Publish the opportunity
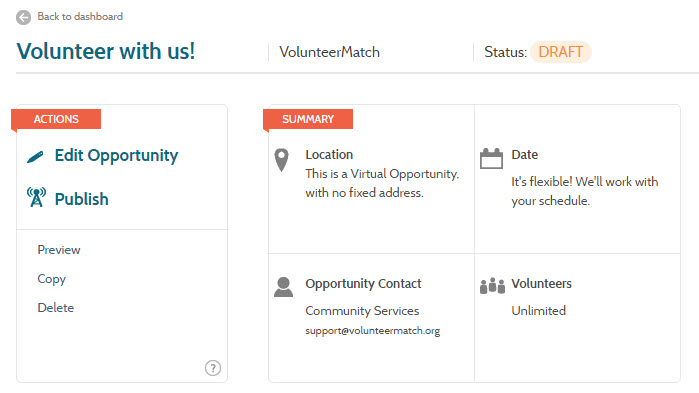 click(82, 199)
